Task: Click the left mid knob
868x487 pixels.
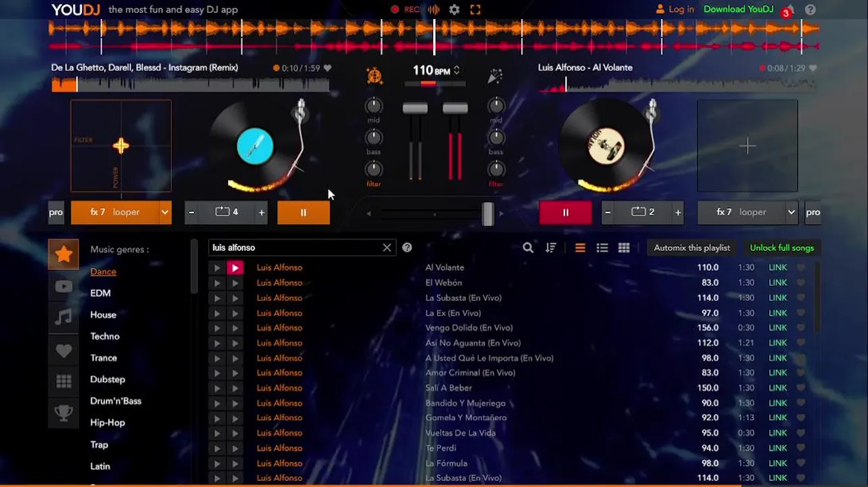Action: [374, 106]
